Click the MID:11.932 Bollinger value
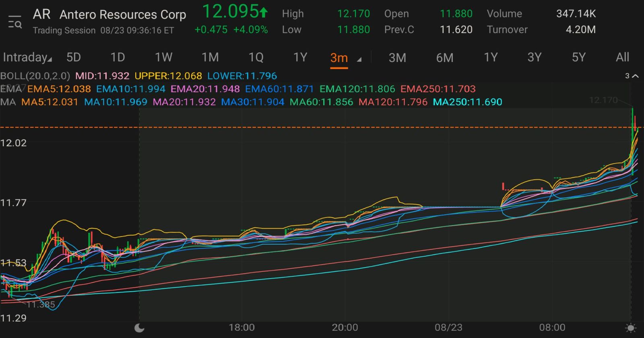Image resolution: width=644 pixels, height=338 pixels. click(102, 76)
